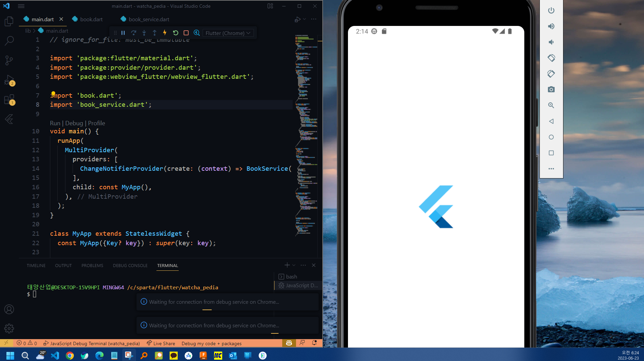644x361 pixels.
Task: Click the main.dart breadcrumb
Action: (57, 31)
